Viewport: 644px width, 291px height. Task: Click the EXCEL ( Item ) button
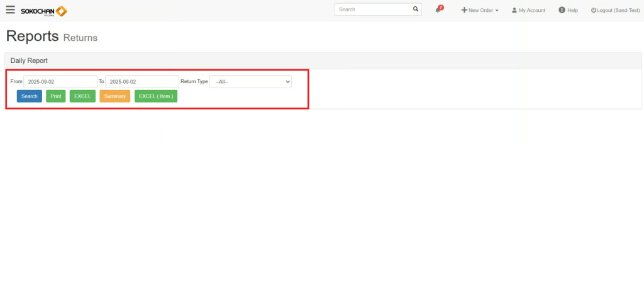156,96
